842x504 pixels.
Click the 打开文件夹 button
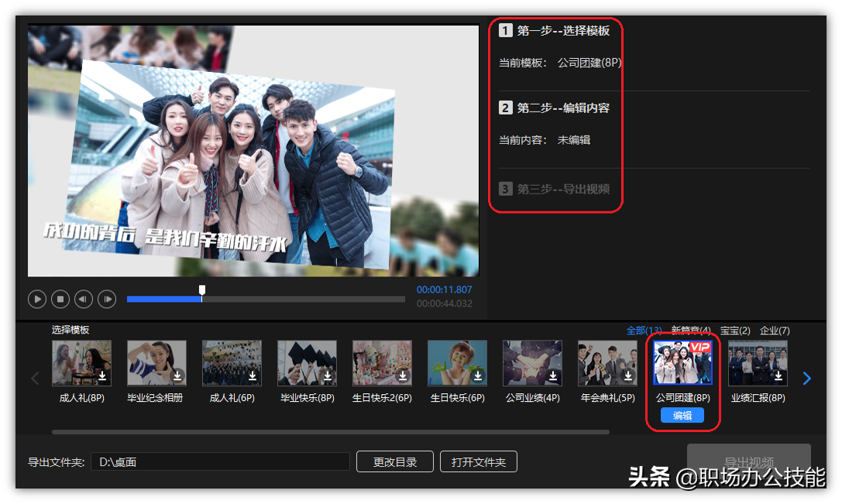(479, 461)
